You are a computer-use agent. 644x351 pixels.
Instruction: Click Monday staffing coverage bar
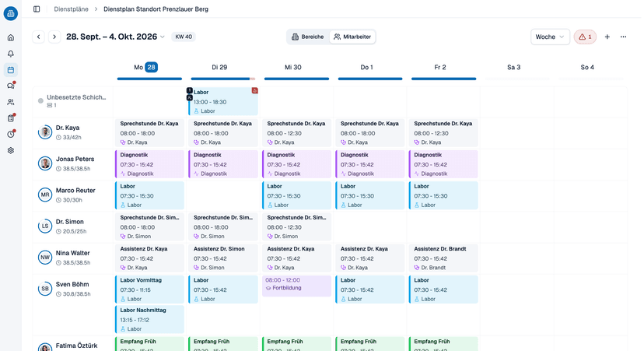point(149,79)
